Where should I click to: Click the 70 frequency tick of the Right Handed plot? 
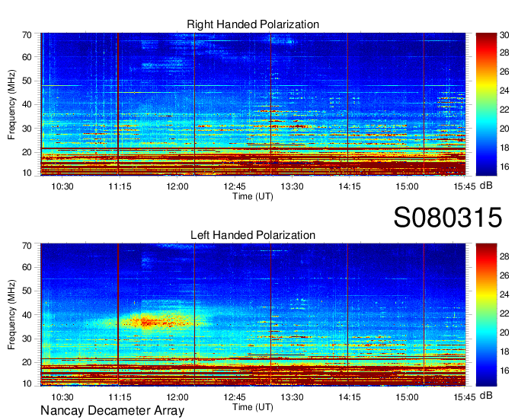click(x=27, y=35)
